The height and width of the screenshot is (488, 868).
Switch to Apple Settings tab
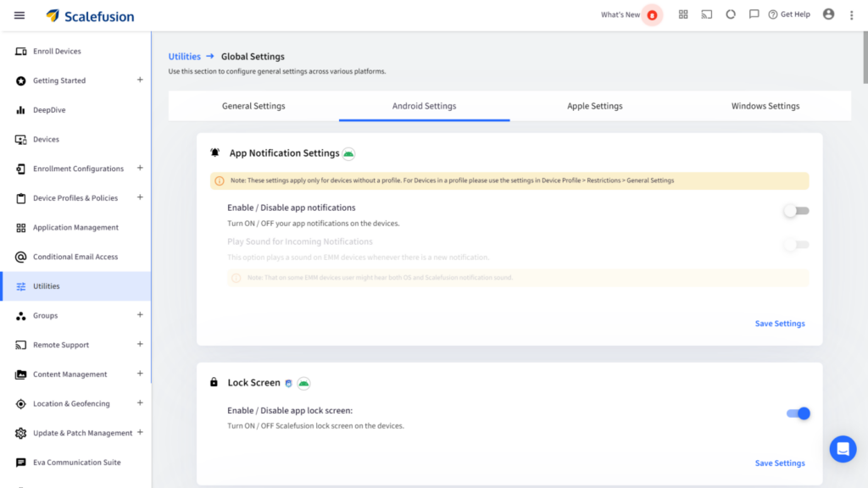click(594, 106)
